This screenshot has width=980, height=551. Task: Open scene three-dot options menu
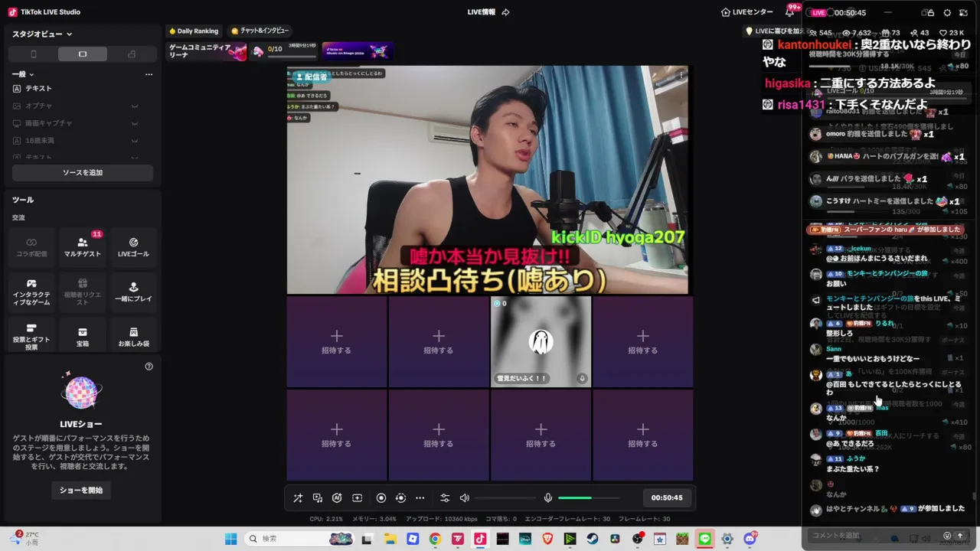[x=149, y=74]
